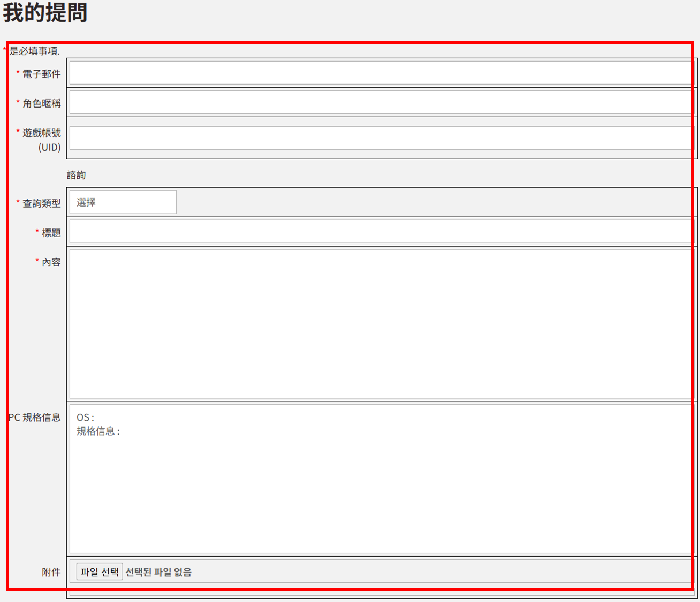The width and height of the screenshot is (700, 602).
Task: Click the 角色暱稱 field label
Action: (41, 103)
